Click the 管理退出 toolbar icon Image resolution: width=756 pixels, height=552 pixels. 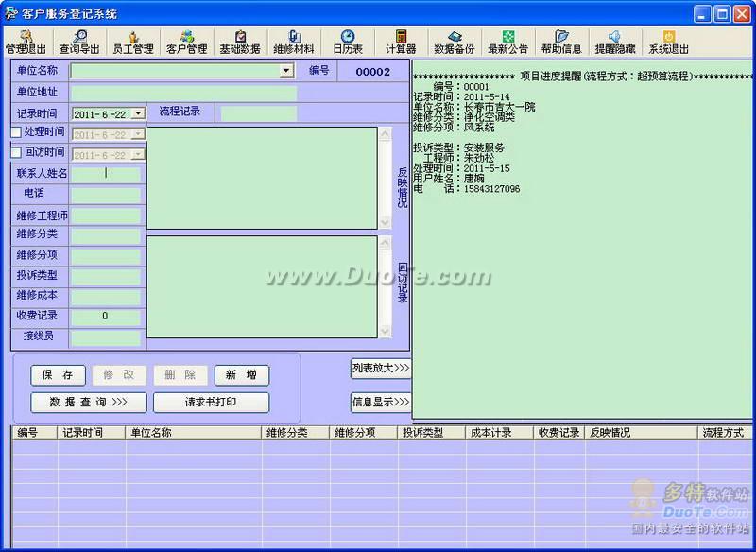[x=26, y=43]
